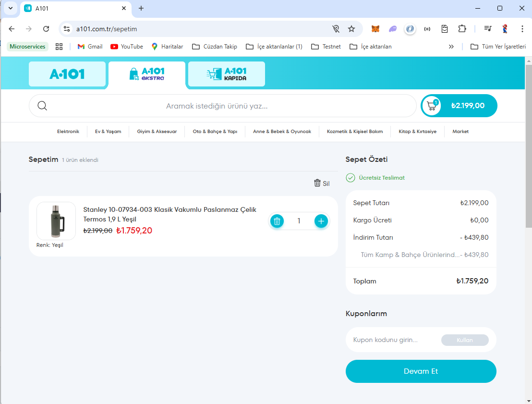Open the Kitap & Kırtasiye category

click(x=418, y=132)
